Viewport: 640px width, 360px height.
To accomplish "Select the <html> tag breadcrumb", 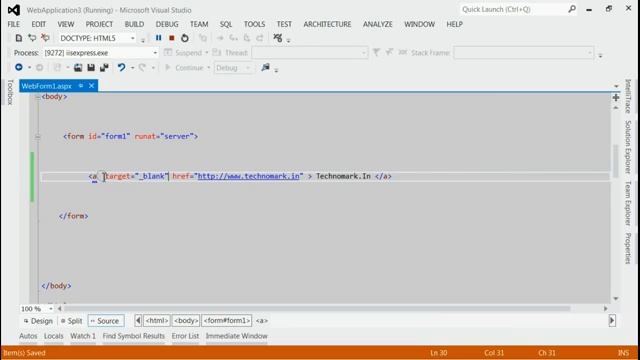I will click(157, 321).
